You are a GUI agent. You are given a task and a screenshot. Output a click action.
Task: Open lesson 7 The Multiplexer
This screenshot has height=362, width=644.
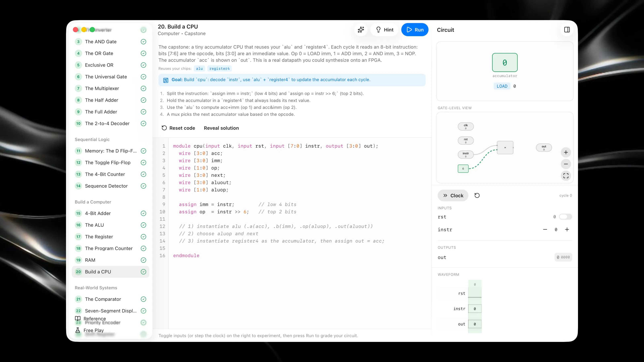[x=110, y=88]
